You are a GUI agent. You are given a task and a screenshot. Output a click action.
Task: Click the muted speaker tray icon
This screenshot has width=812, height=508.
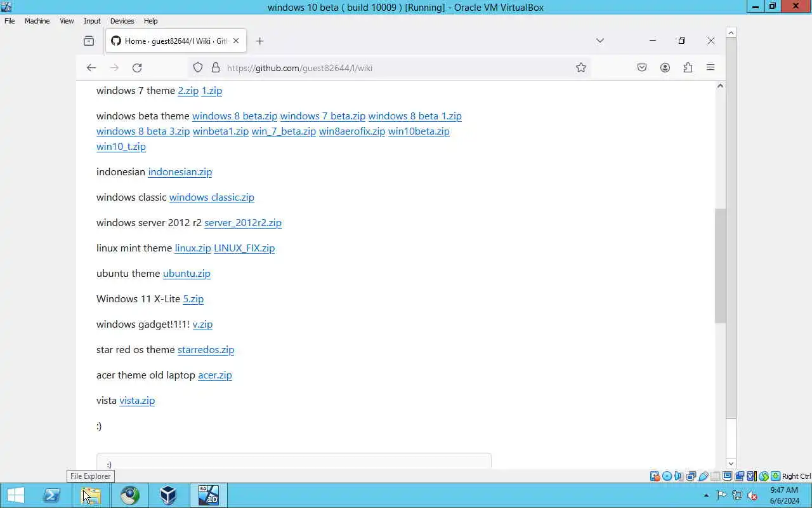click(x=752, y=495)
